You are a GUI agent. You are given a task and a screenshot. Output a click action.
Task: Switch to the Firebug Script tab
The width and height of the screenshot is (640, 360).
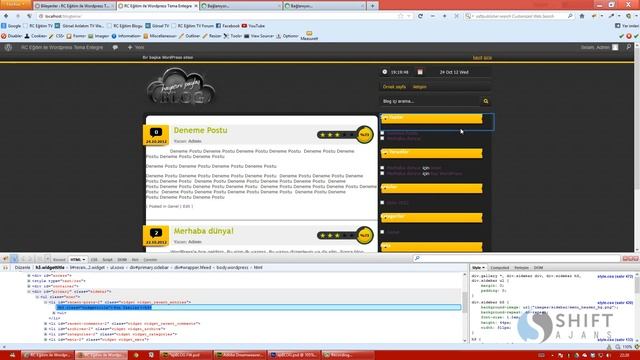[107, 260]
